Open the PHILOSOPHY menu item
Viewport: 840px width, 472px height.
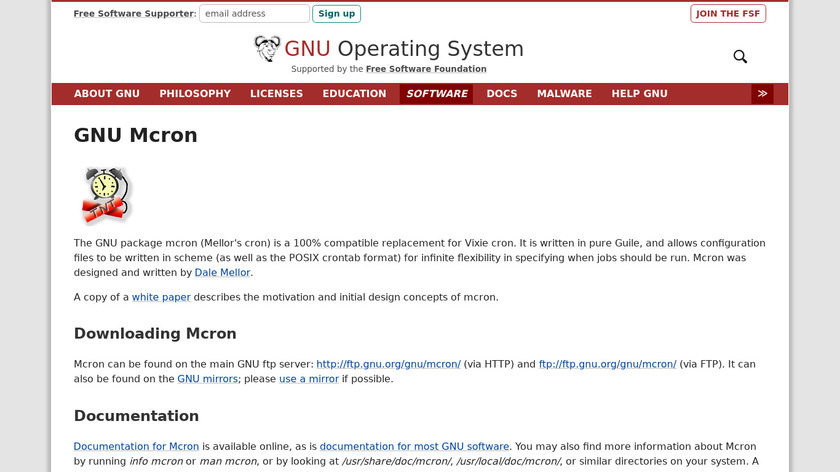click(195, 94)
